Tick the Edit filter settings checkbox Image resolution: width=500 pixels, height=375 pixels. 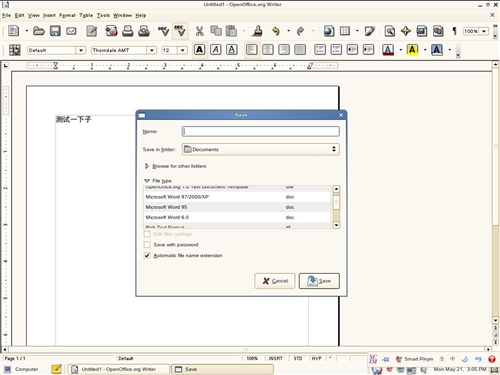click(147, 234)
